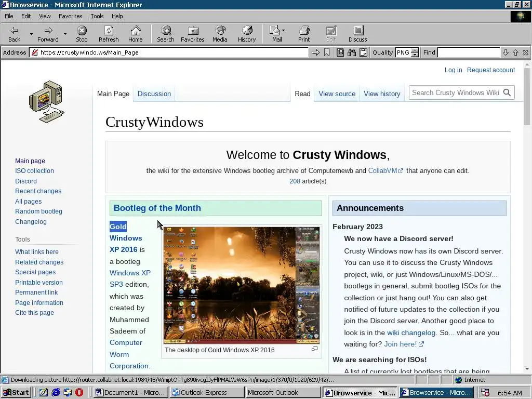The width and height of the screenshot is (532, 399).
Task: Click the Request account link
Action: pos(491,70)
